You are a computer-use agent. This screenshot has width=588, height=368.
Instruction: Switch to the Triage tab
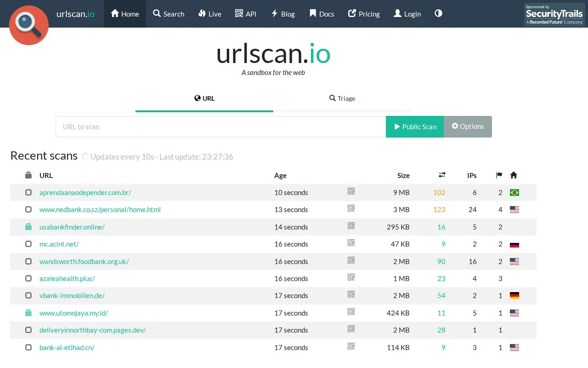pos(342,98)
